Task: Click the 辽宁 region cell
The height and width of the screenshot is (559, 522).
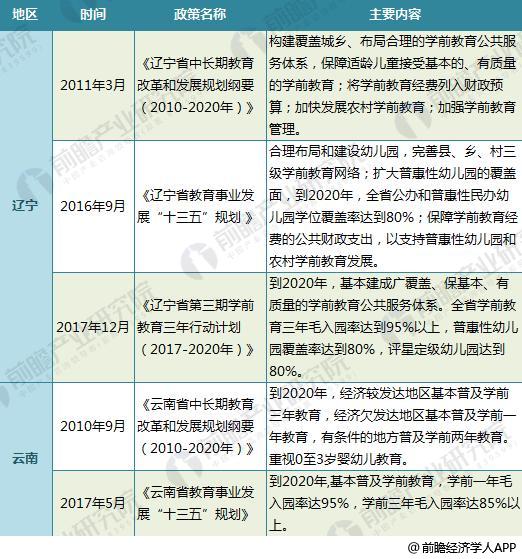Action: (26, 206)
